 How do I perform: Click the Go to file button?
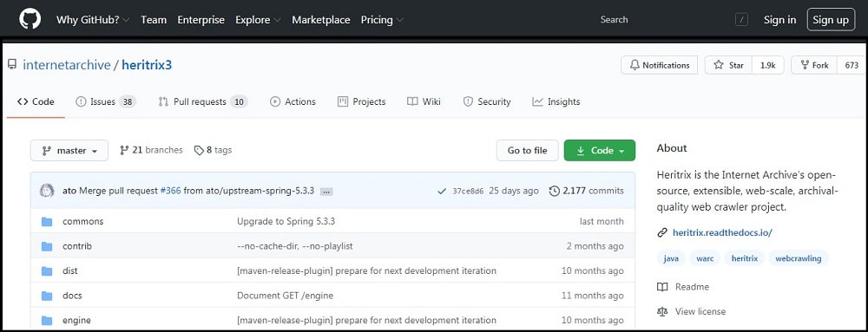point(527,150)
